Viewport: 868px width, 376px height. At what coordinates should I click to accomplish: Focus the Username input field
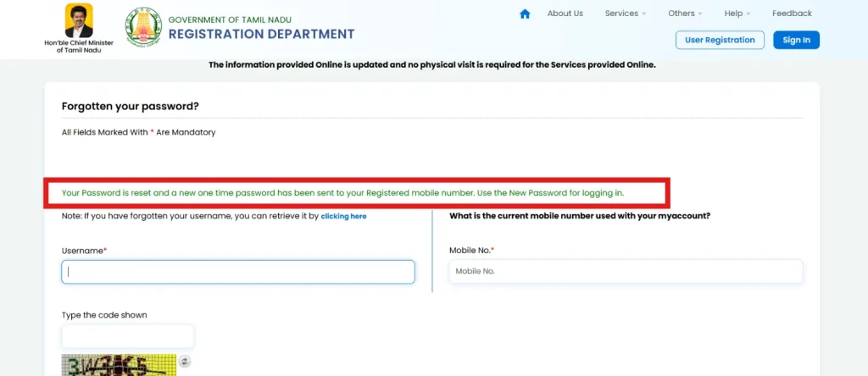238,272
